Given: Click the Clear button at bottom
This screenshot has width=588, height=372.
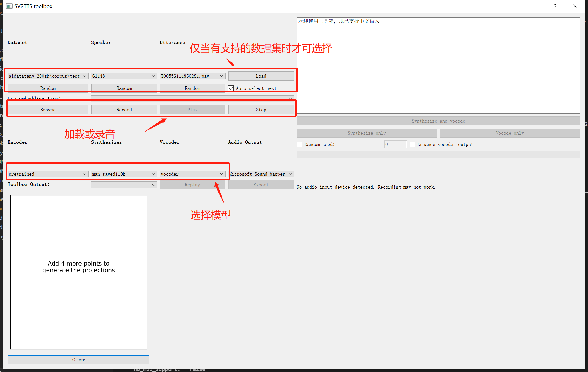Looking at the screenshot, I should 78,360.
